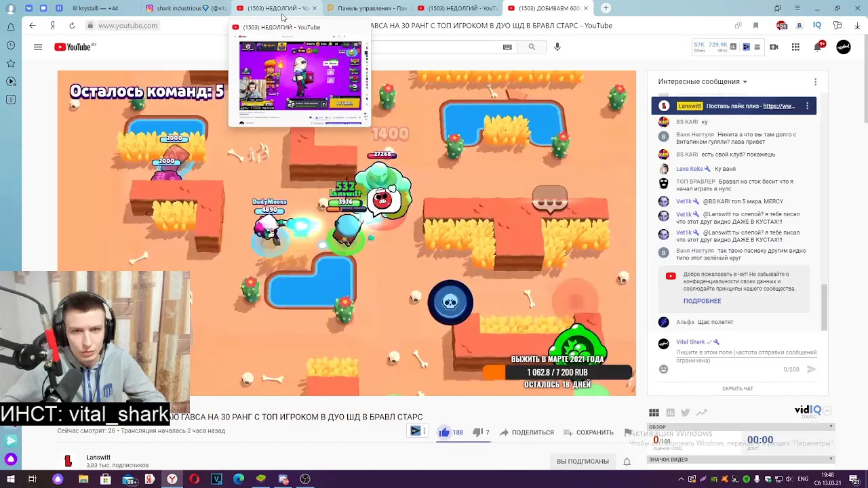
Task: Switch to the Панель управления tab
Action: click(x=367, y=8)
